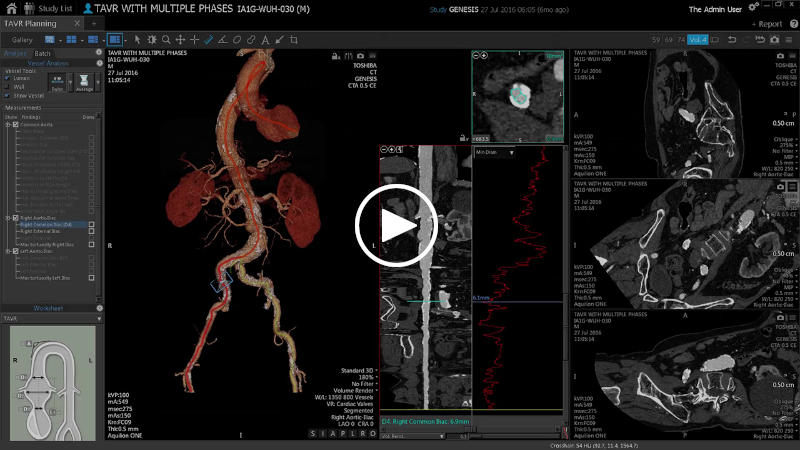Image resolution: width=800 pixels, height=450 pixels.
Task: Zoom in the cross-section thumbnail view
Action: click(484, 55)
